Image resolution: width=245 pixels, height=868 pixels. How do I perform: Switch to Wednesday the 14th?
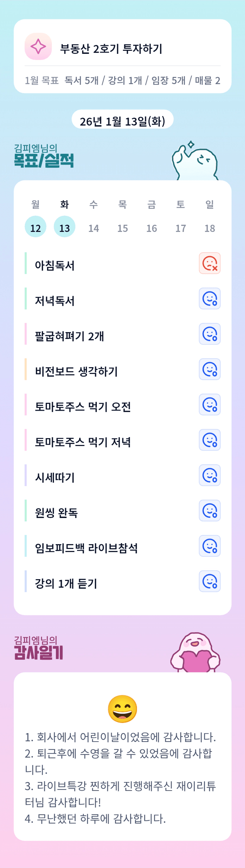coord(94,228)
